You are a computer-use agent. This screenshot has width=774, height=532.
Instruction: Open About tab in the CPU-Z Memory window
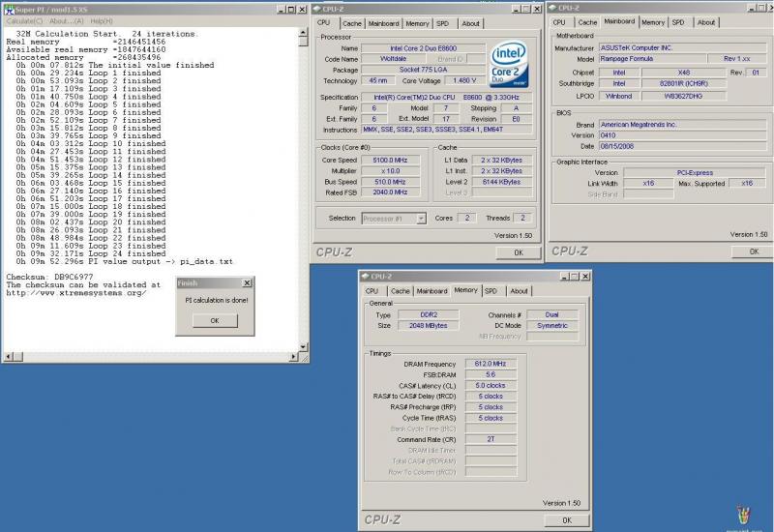click(519, 291)
